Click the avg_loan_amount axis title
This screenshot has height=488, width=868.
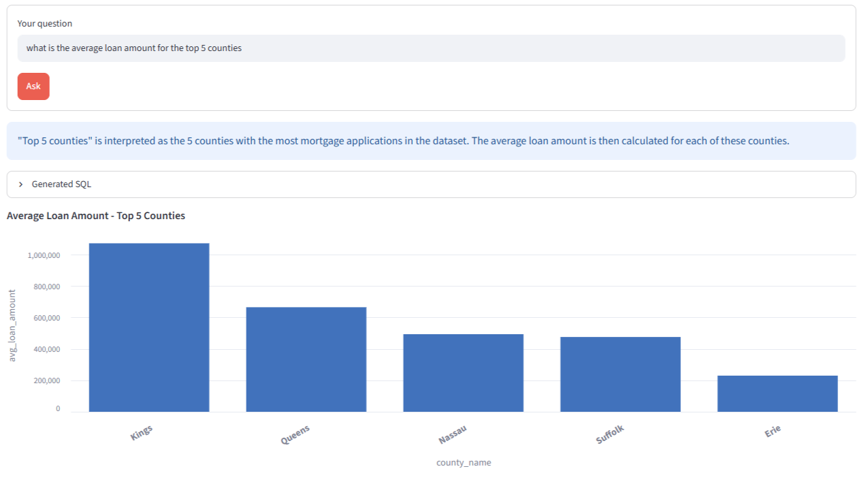12,325
